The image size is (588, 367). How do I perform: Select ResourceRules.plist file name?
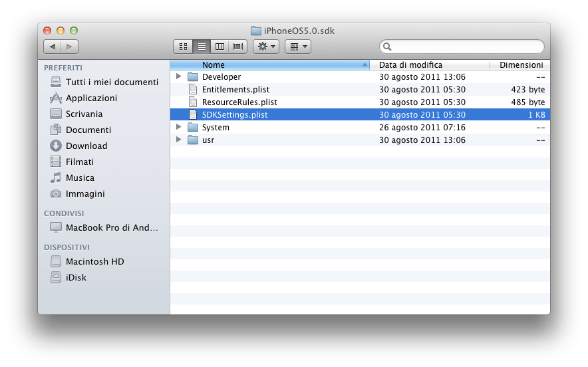(239, 102)
